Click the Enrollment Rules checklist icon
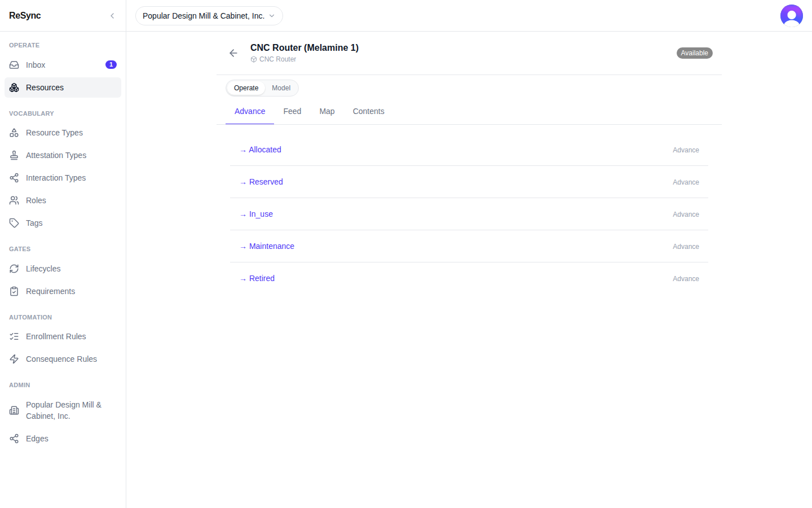812x508 pixels. 14,336
